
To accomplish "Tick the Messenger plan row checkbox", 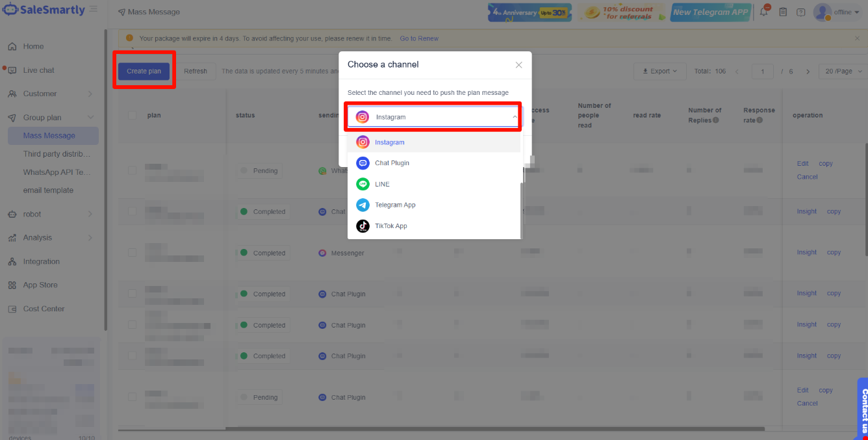I will (133, 253).
